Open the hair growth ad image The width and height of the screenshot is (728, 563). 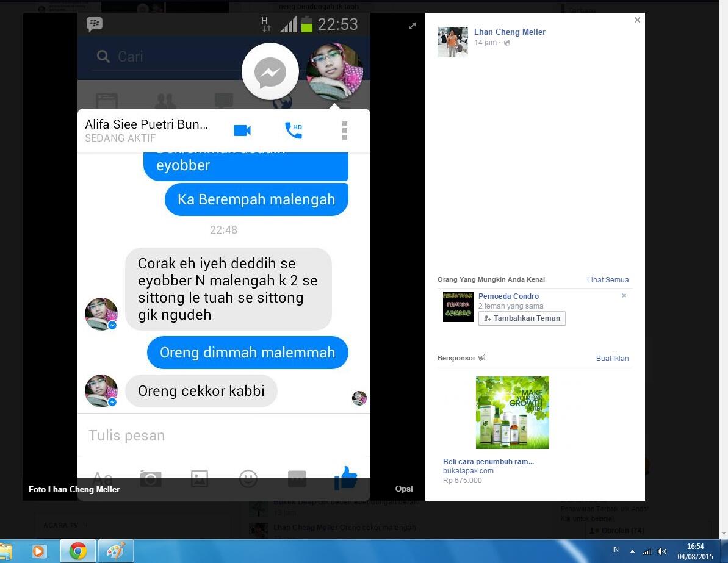[512, 412]
